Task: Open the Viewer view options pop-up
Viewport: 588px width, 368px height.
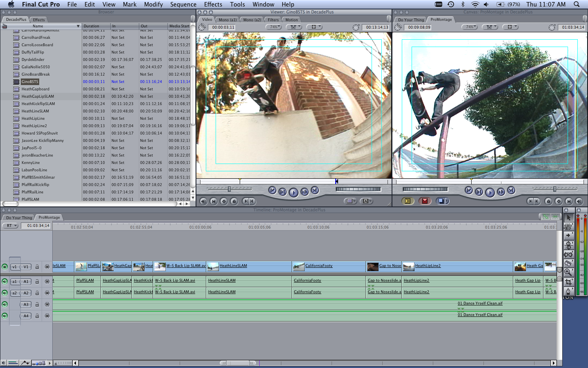Action: tap(314, 27)
